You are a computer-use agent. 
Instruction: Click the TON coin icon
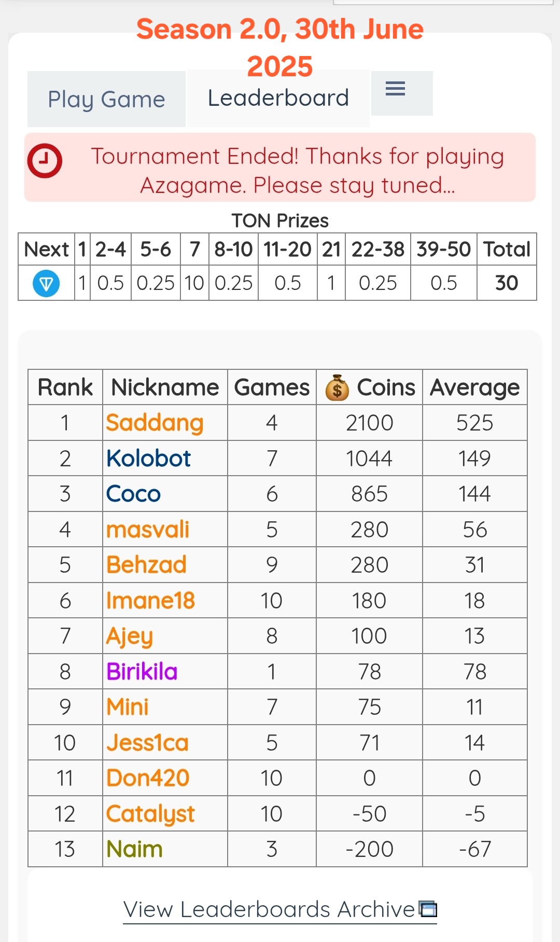coord(46,283)
